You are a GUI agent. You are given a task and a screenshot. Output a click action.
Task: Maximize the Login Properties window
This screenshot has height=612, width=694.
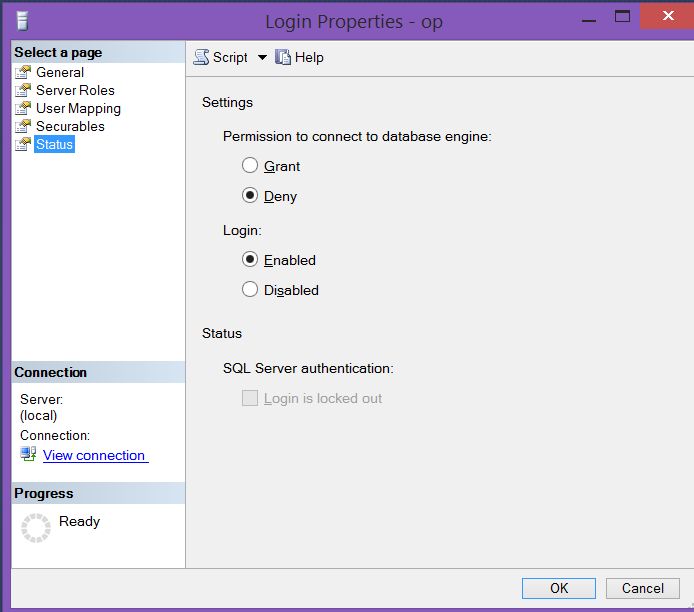click(622, 17)
